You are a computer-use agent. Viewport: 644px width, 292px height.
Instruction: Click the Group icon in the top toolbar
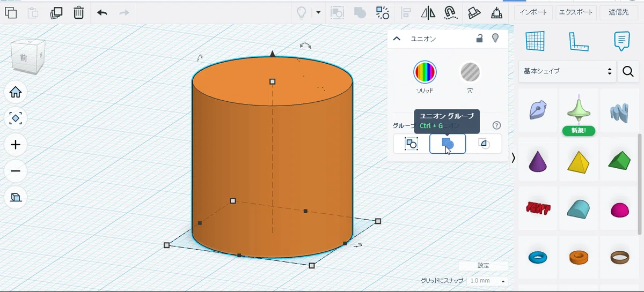(337, 12)
